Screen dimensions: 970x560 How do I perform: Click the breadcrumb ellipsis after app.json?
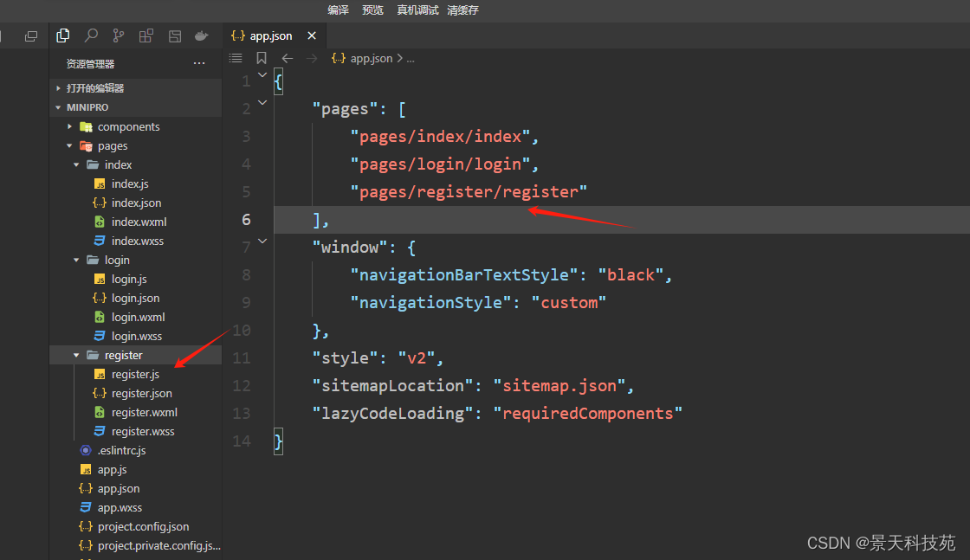[411, 60]
